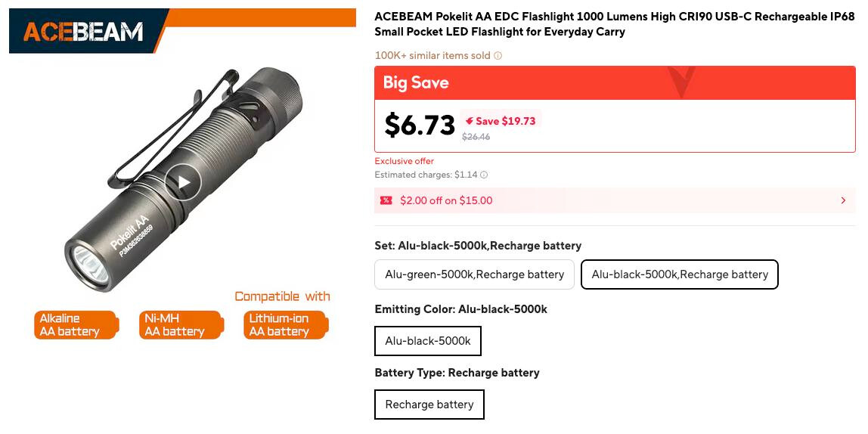The image size is (868, 434).
Task: Click the 100K+ similar items sold text
Action: point(432,56)
